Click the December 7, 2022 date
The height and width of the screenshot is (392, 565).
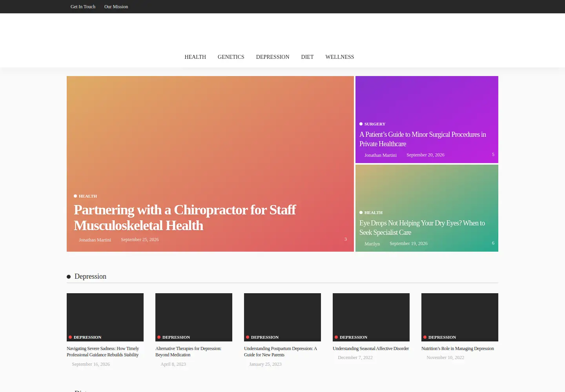click(355, 358)
